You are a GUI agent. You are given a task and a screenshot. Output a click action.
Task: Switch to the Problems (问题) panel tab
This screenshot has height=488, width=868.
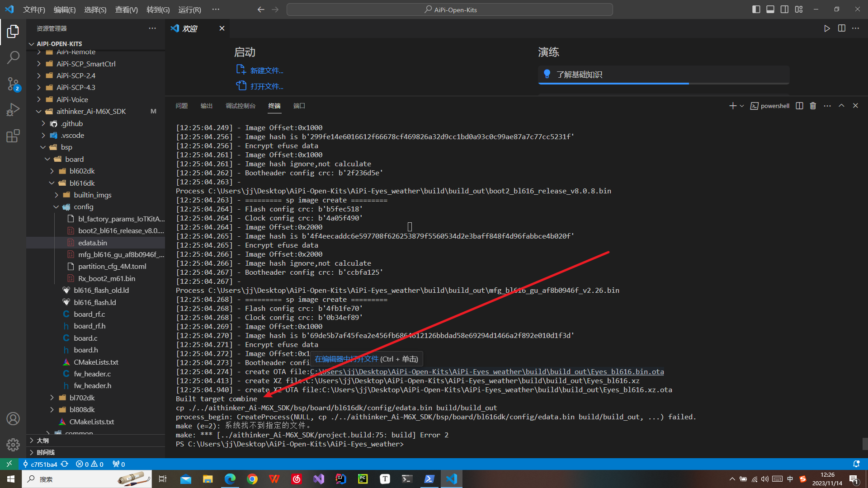[182, 106]
